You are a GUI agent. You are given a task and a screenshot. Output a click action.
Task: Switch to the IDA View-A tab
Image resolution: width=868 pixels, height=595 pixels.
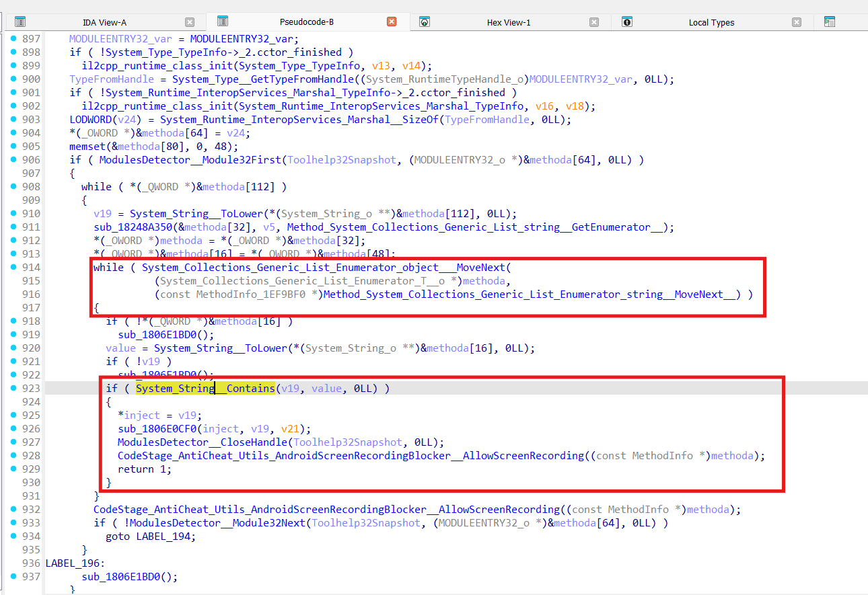104,22
